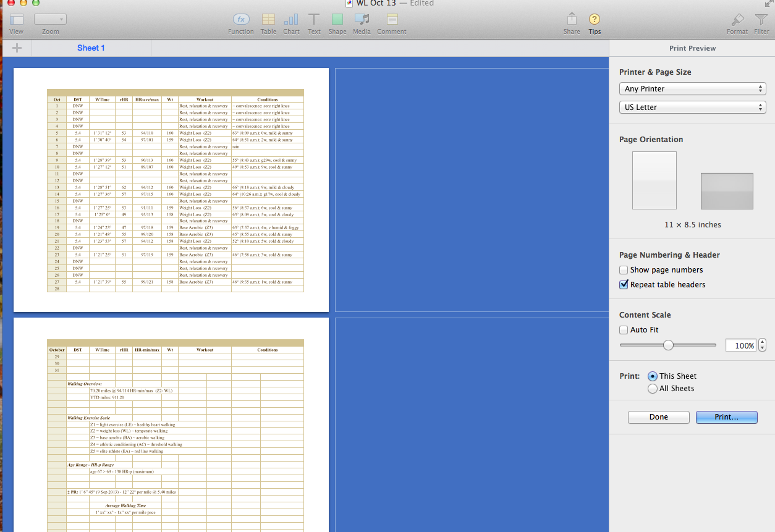Select the This Sheet print option

(653, 376)
